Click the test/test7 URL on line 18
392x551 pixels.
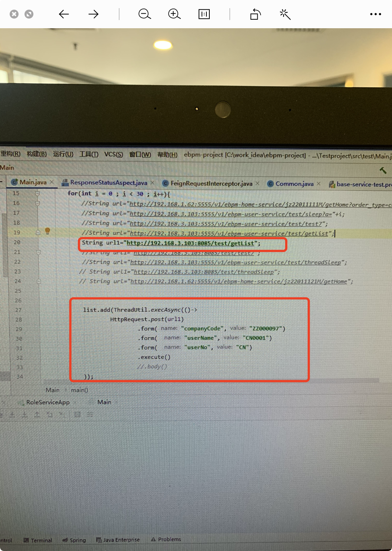click(x=226, y=224)
